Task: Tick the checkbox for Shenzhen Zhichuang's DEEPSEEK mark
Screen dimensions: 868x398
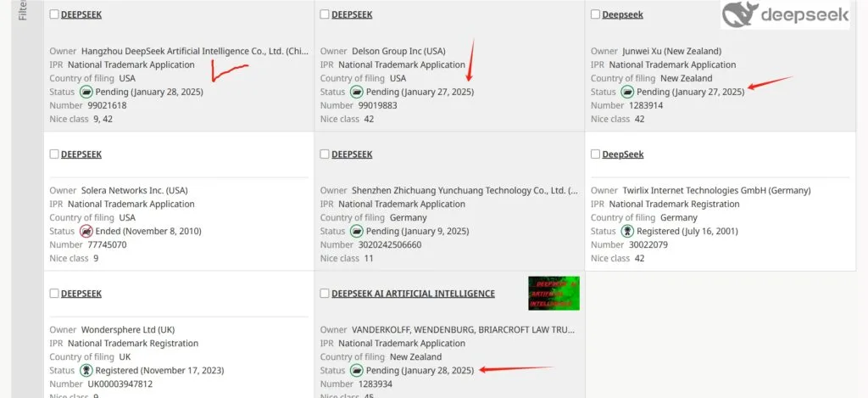Action: (325, 154)
